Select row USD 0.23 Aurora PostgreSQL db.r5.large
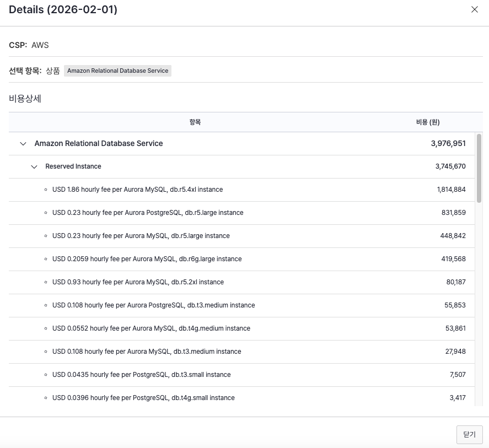This screenshot has height=448, width=489. (x=241, y=213)
